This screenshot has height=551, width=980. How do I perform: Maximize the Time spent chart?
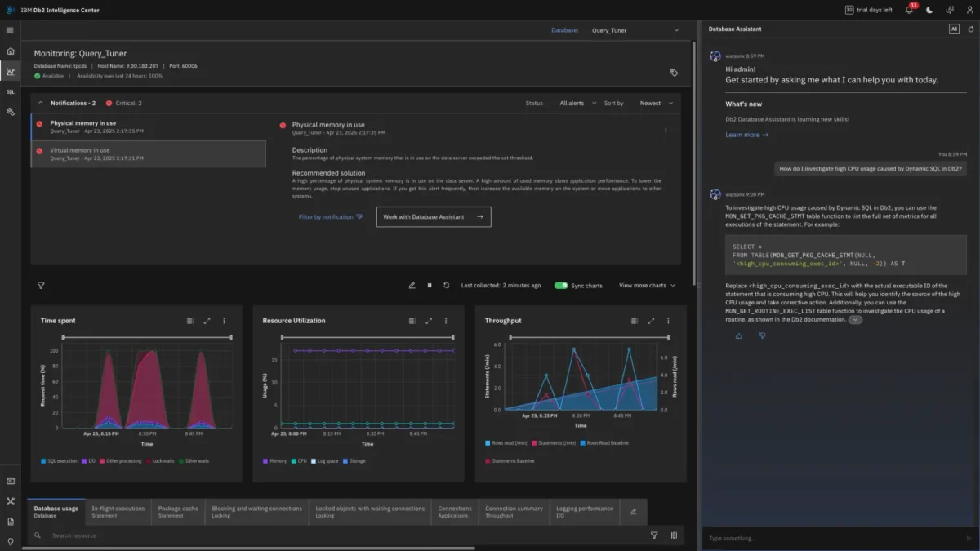pos(207,321)
